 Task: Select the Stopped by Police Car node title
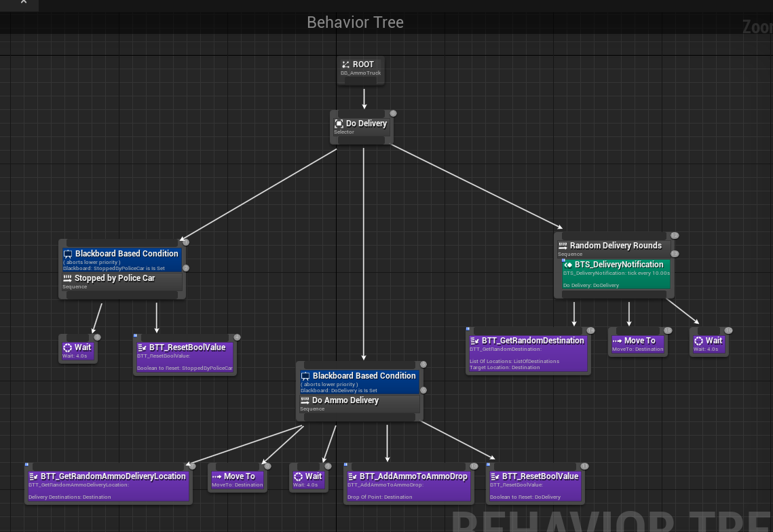coord(115,279)
